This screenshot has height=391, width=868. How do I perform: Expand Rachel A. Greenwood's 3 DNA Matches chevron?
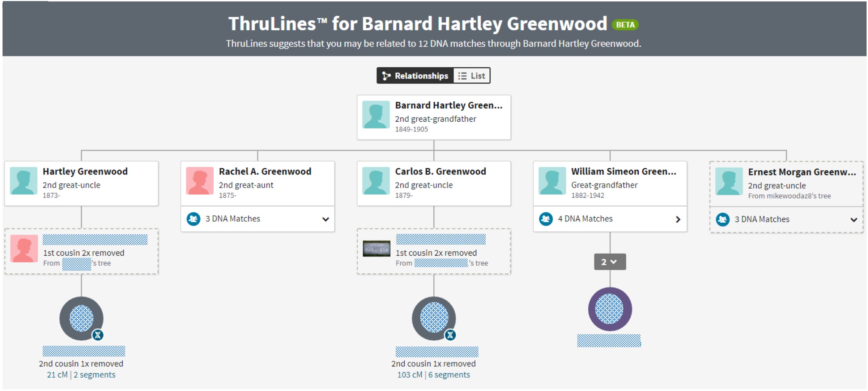(325, 219)
